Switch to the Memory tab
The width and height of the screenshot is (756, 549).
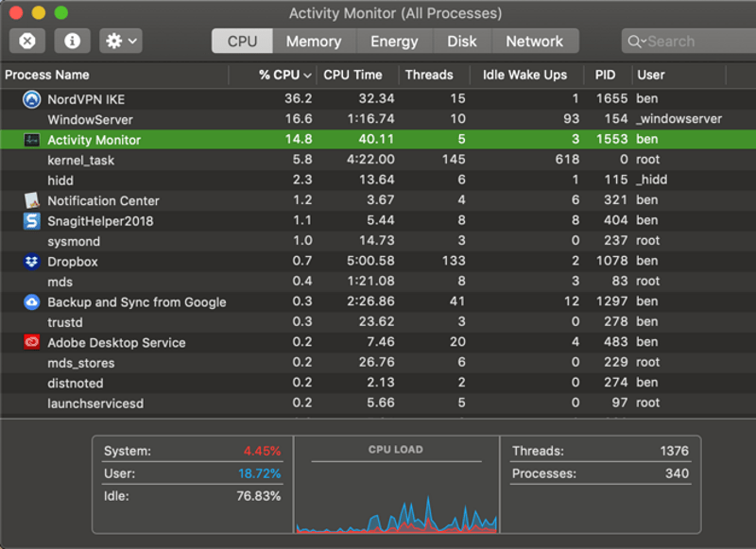click(x=314, y=41)
